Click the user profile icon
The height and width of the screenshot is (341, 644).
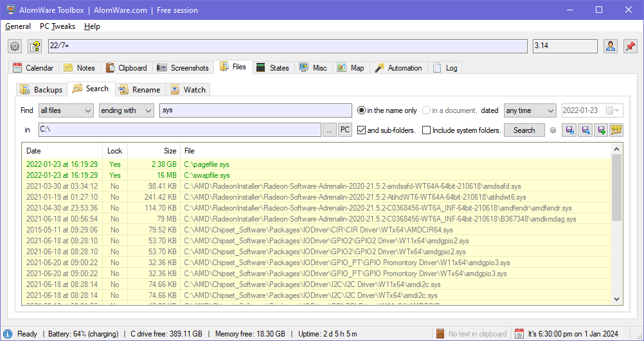pyautogui.click(x=610, y=46)
